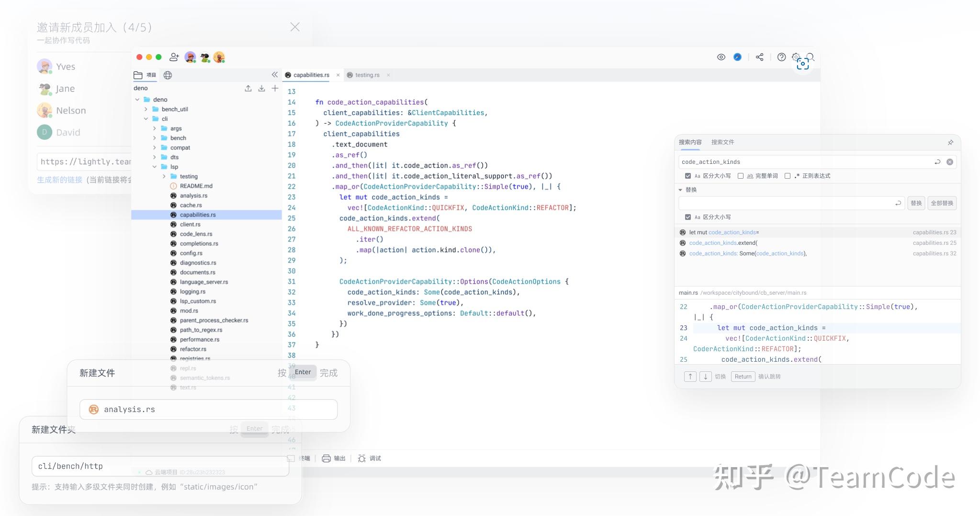The height and width of the screenshot is (516, 980).
Task: Click the eye preview icon in the toolbar
Action: 721,57
